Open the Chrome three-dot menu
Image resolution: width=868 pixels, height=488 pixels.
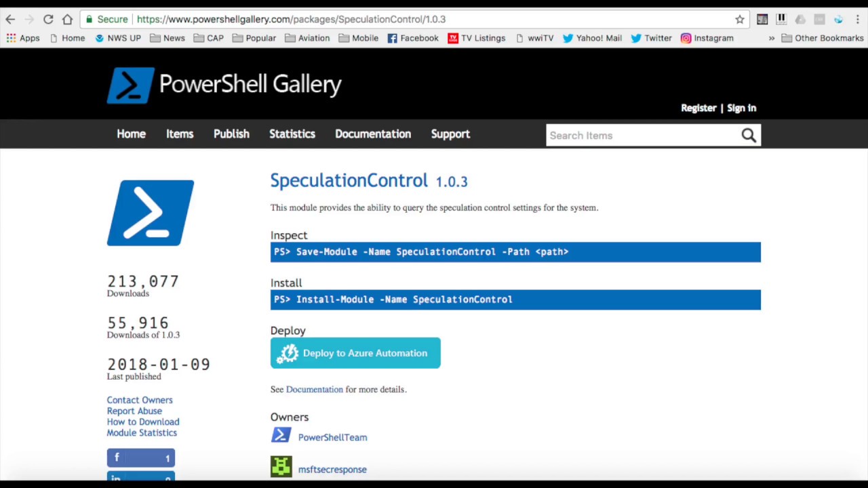click(857, 19)
